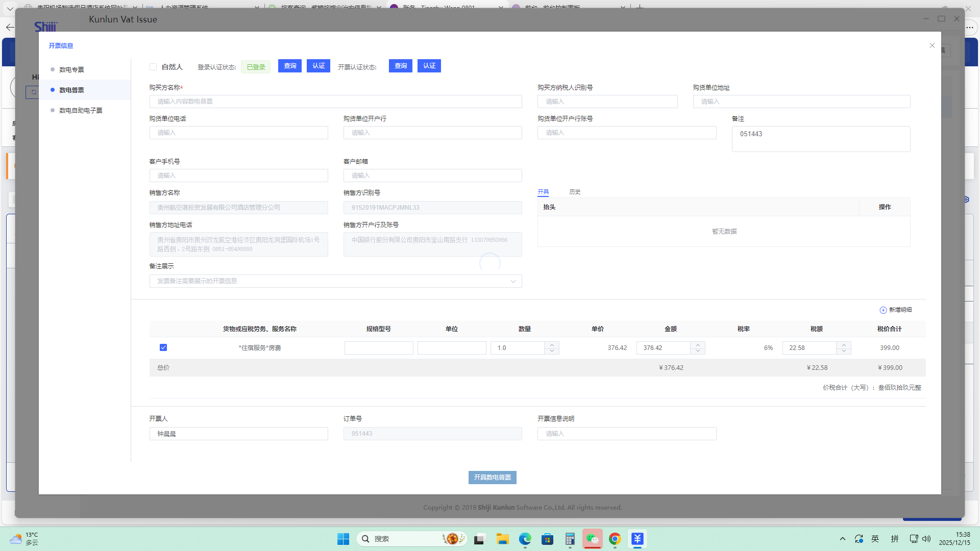The height and width of the screenshot is (551, 980).
Task: Enable the 自然人 checkbox
Action: click(153, 67)
